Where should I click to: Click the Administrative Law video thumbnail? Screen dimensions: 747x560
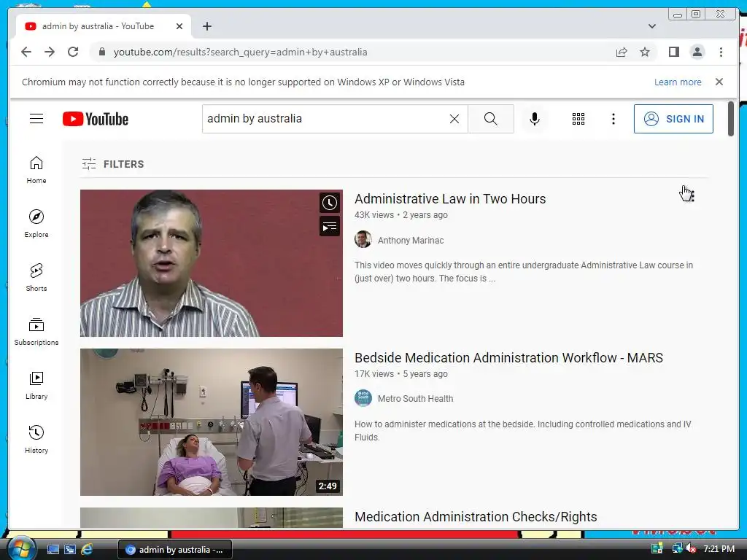(x=211, y=262)
